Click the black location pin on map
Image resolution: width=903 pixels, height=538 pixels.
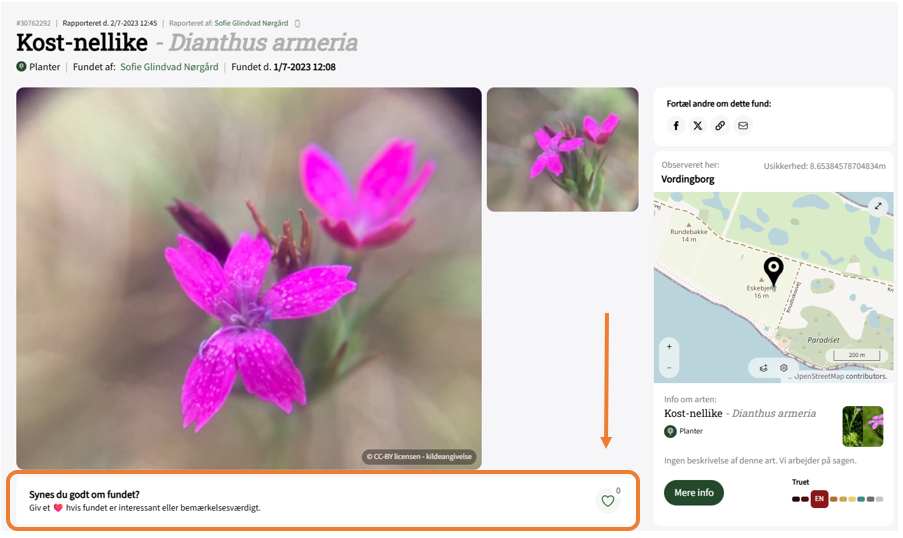pyautogui.click(x=773, y=270)
